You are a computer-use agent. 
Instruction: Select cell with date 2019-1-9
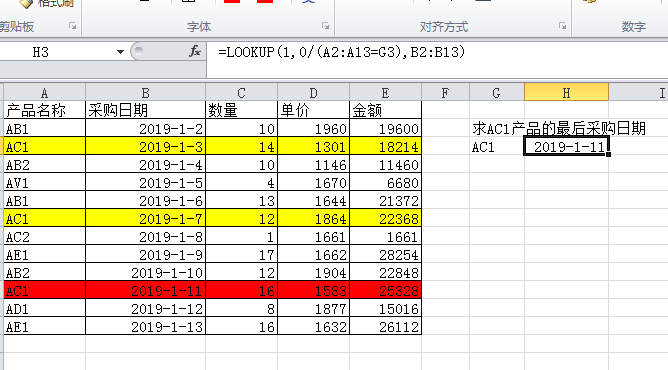(145, 254)
